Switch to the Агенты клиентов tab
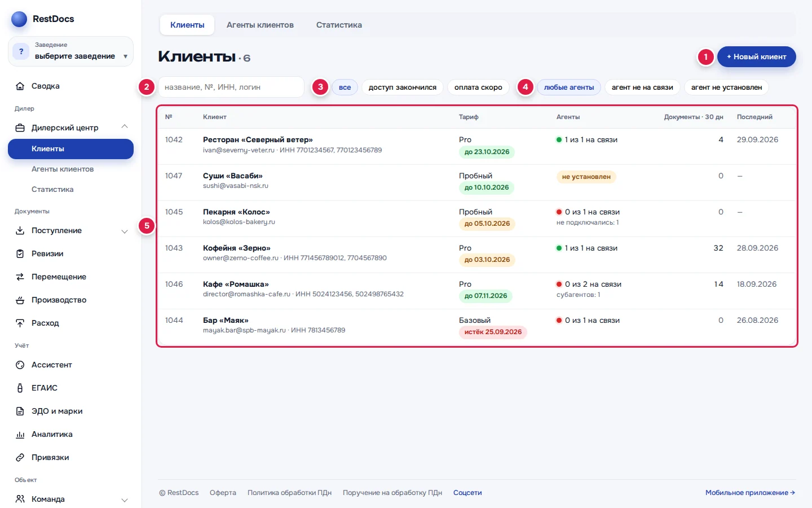Viewport: 812px width, 508px height. point(260,25)
